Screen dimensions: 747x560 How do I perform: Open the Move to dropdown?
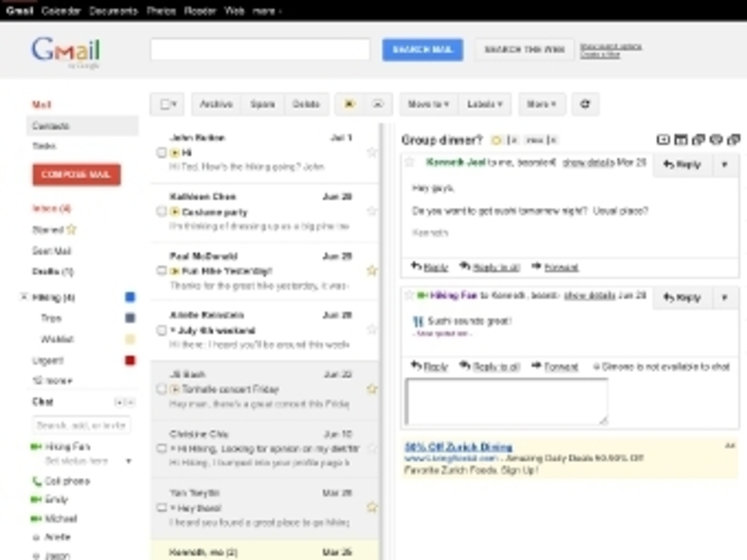(x=428, y=104)
